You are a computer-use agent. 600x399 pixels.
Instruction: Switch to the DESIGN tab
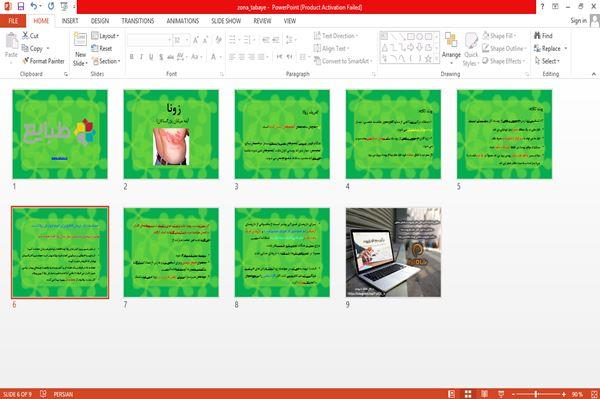point(100,21)
